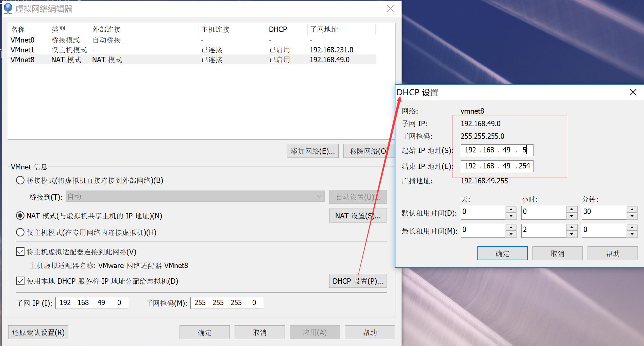Cancel the DHCP 设置 dialog
This screenshot has width=644, height=346.
tap(558, 253)
